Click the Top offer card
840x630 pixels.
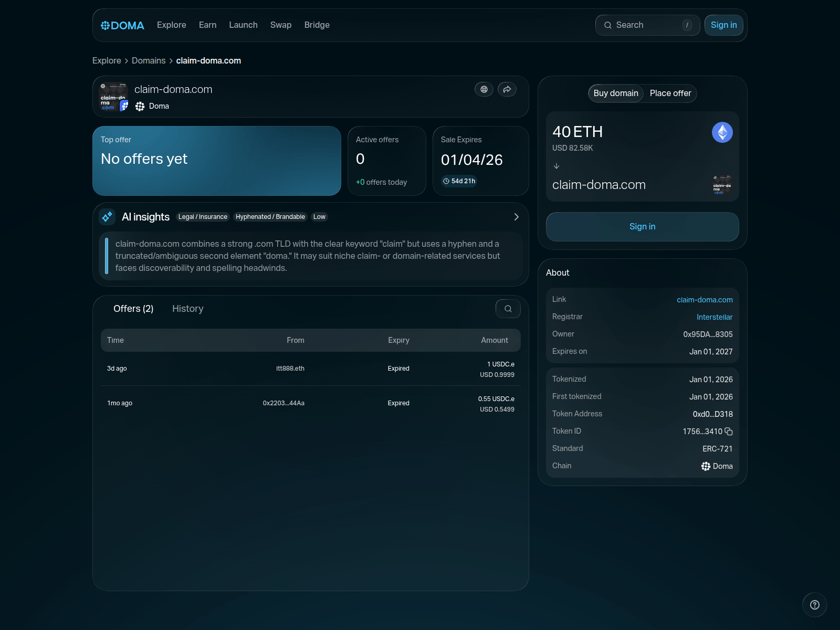217,161
